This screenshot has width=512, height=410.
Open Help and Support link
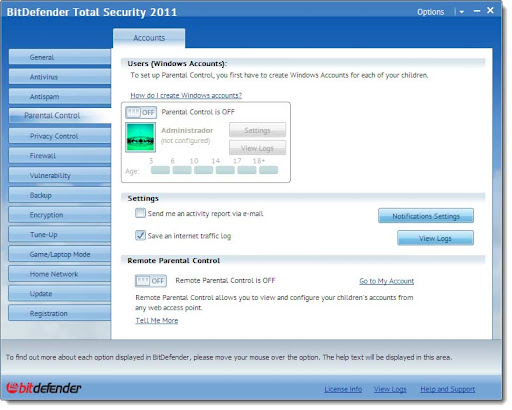448,389
